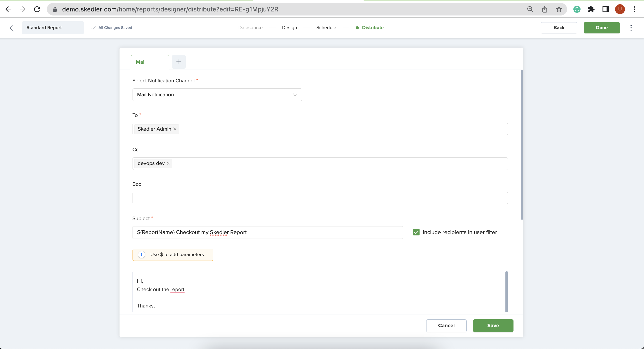Reload the page with the refresh icon
This screenshot has width=644, height=349.
pos(37,9)
